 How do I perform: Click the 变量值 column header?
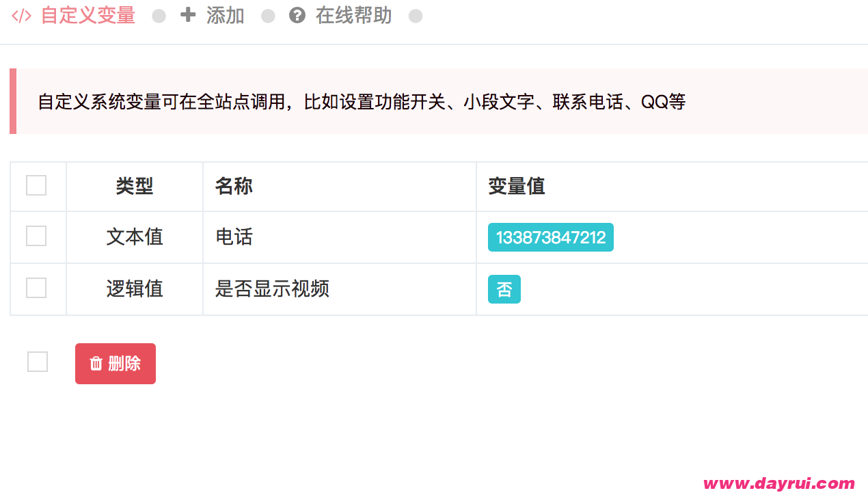(673, 186)
